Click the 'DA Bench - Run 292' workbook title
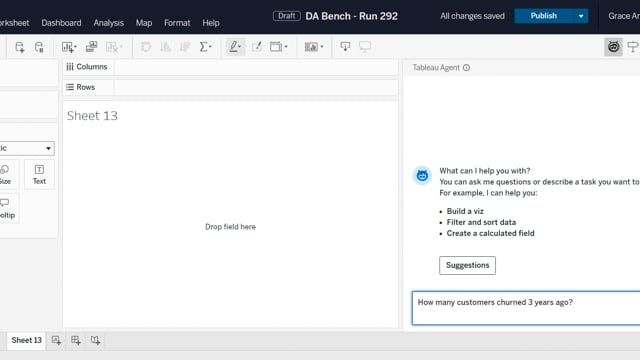The height and width of the screenshot is (360, 640). [x=351, y=16]
